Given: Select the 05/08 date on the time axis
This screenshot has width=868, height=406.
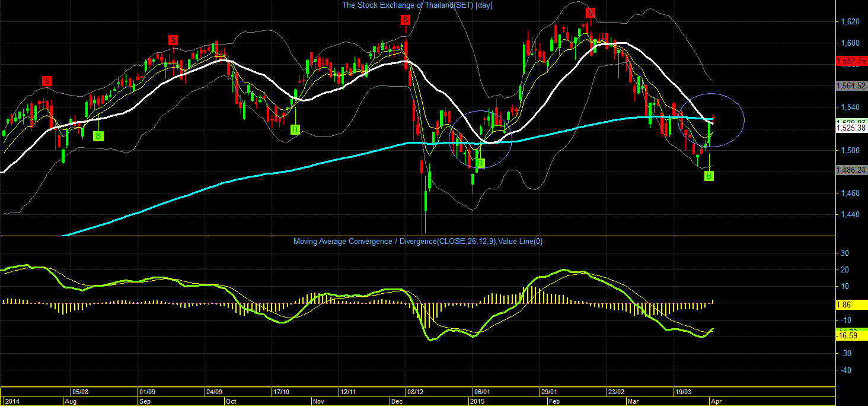Looking at the screenshot, I should pyautogui.click(x=81, y=392).
